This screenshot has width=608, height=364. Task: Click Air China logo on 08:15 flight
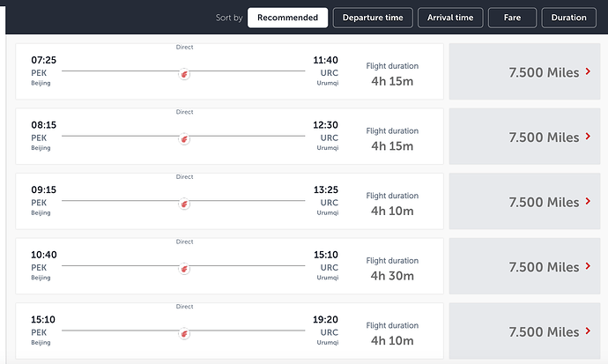(x=184, y=138)
